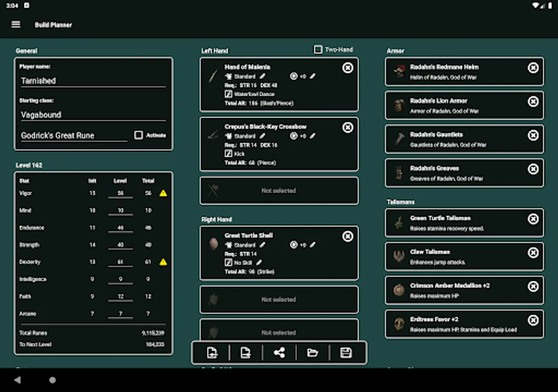Open Radahn's Redmane Helm armor card
The image size is (558, 392).
pyautogui.click(x=464, y=72)
